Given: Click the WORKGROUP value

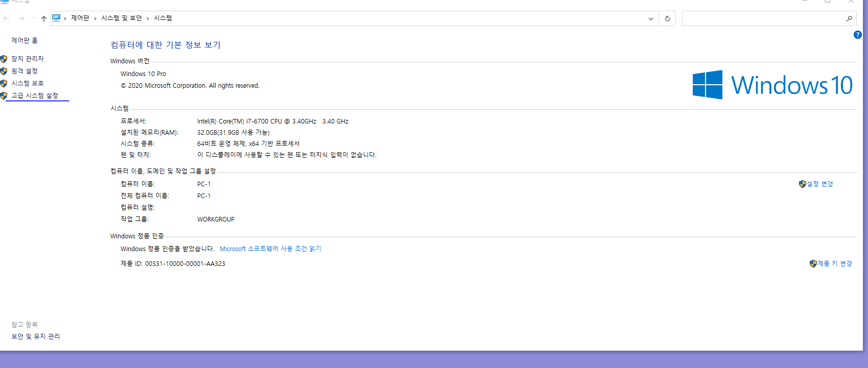Looking at the screenshot, I should [x=216, y=219].
